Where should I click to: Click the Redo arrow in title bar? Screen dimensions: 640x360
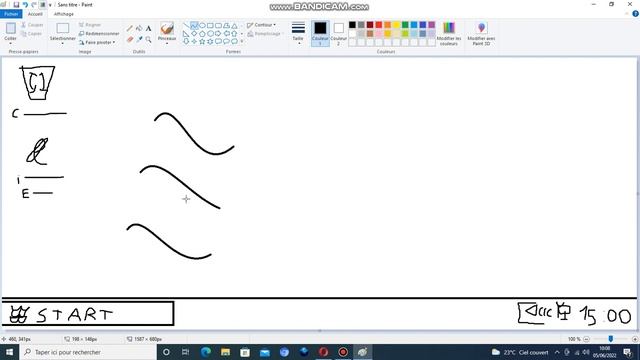pyautogui.click(x=34, y=4)
